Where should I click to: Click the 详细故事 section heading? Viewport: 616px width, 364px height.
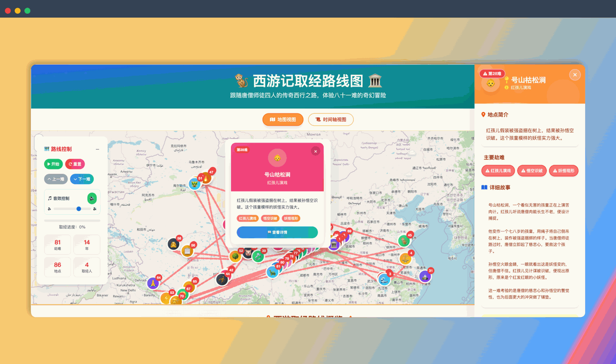(496, 187)
